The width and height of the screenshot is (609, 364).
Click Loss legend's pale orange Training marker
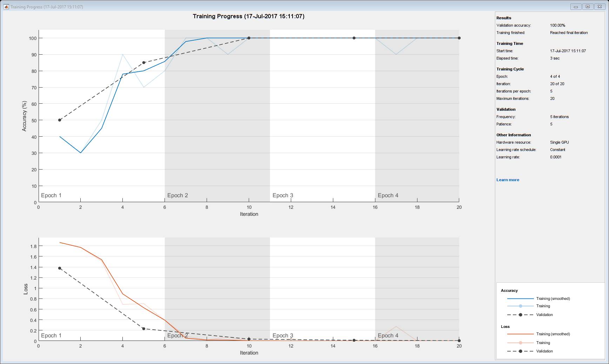tap(520, 343)
